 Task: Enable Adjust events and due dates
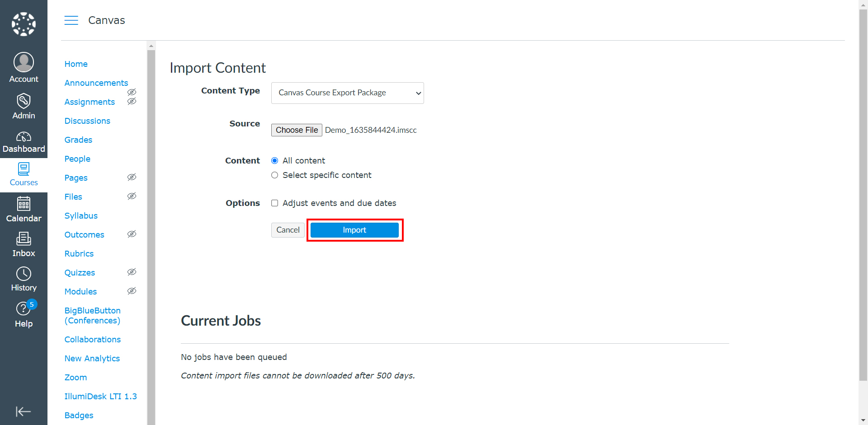point(274,203)
